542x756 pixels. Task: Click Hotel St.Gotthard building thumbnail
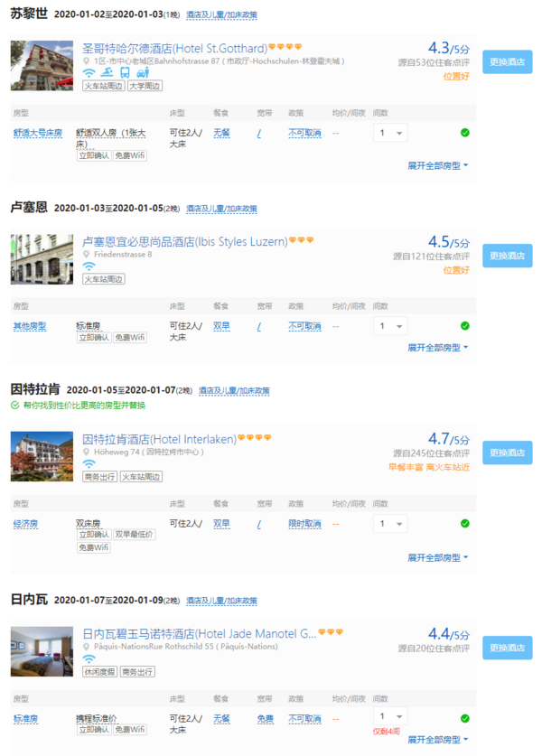pos(42,66)
